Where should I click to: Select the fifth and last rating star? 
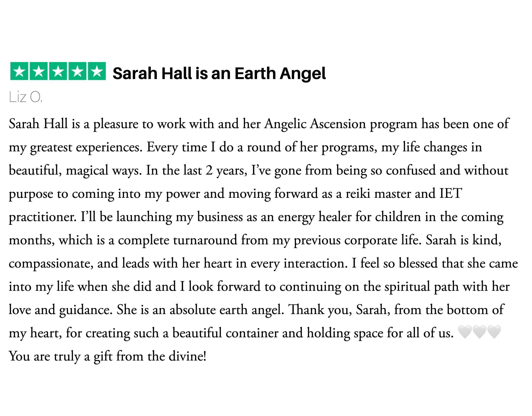click(x=97, y=71)
